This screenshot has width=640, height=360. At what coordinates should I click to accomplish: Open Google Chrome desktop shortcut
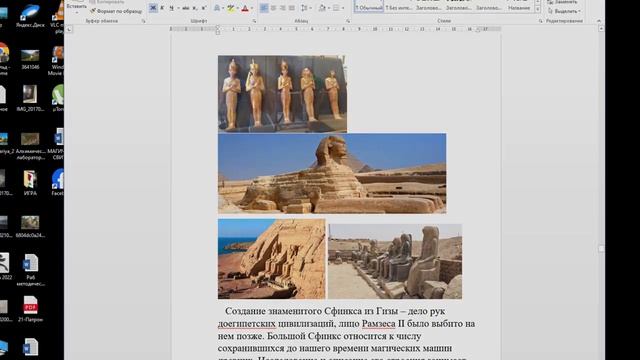(4, 58)
